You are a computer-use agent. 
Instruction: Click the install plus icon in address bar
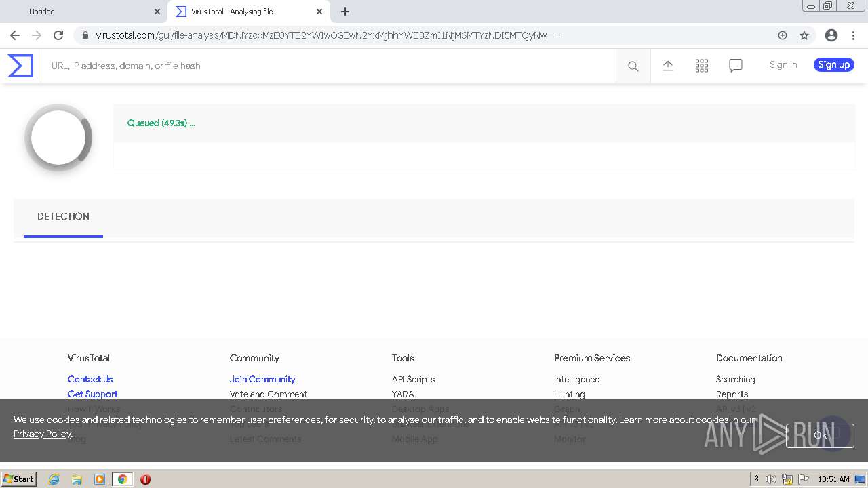[783, 35]
